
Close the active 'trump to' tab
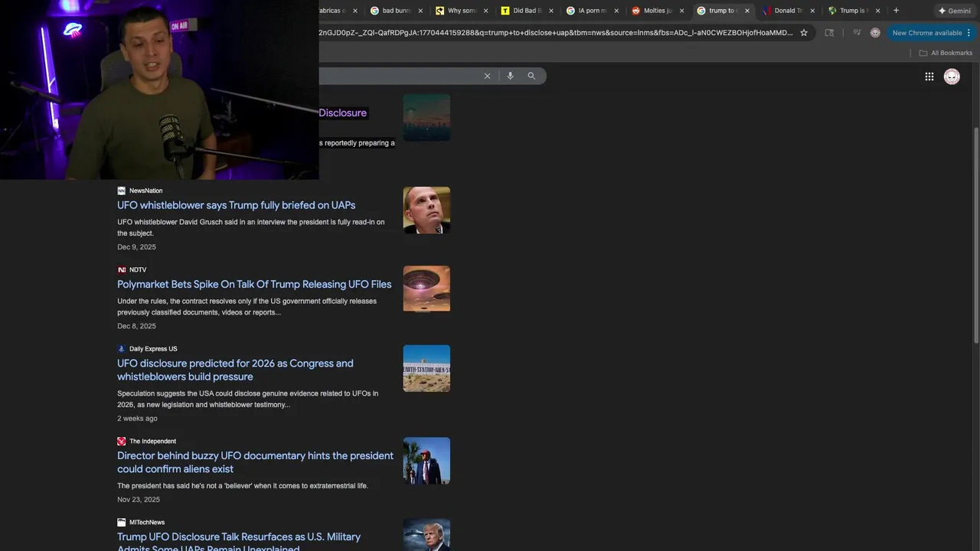pos(746,11)
